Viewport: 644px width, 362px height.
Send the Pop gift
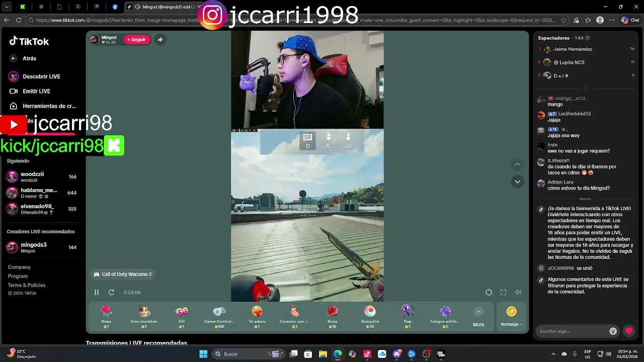click(x=408, y=317)
